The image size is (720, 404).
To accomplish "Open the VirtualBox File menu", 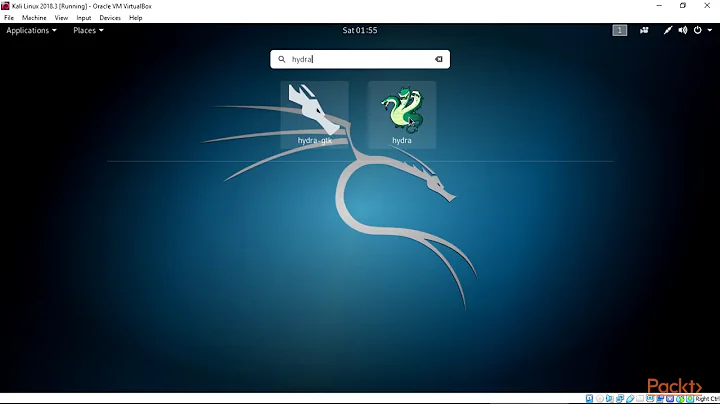I will click(9, 18).
